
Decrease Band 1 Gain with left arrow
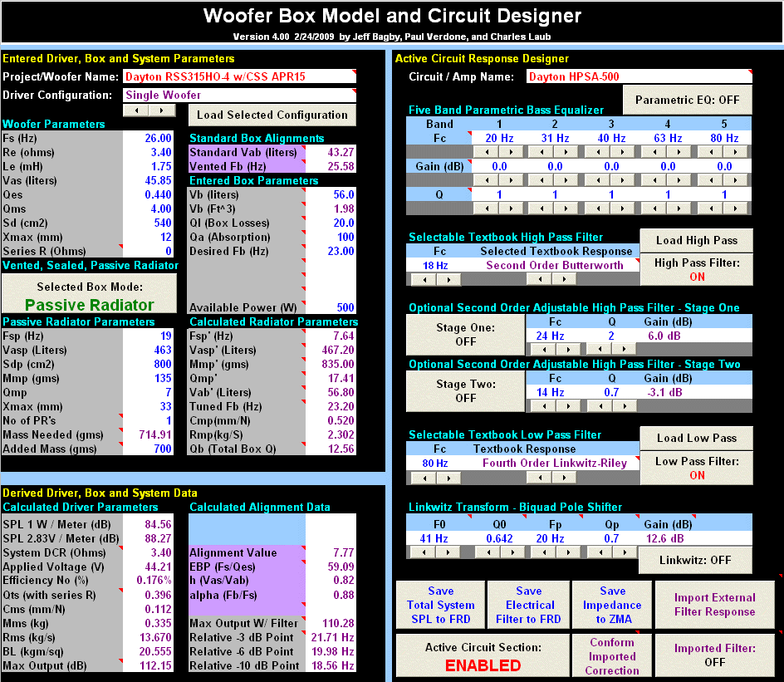(487, 180)
